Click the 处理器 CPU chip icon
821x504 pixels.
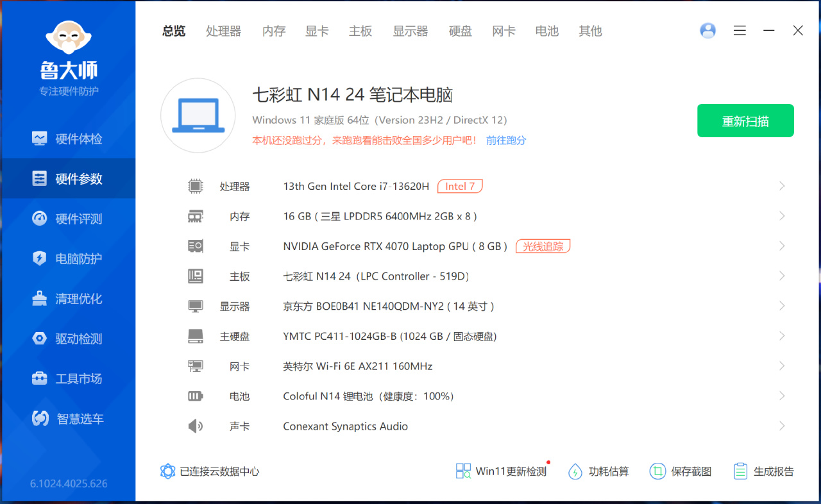pos(195,186)
